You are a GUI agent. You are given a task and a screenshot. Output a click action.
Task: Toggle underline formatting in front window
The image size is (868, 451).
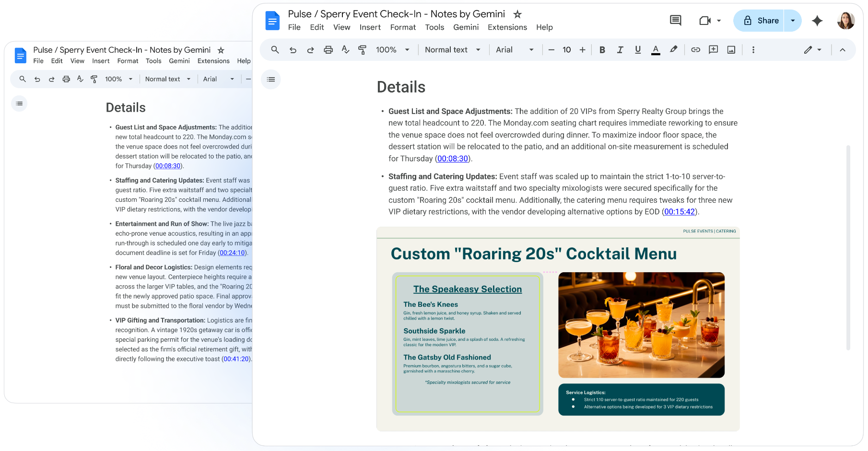tap(638, 50)
